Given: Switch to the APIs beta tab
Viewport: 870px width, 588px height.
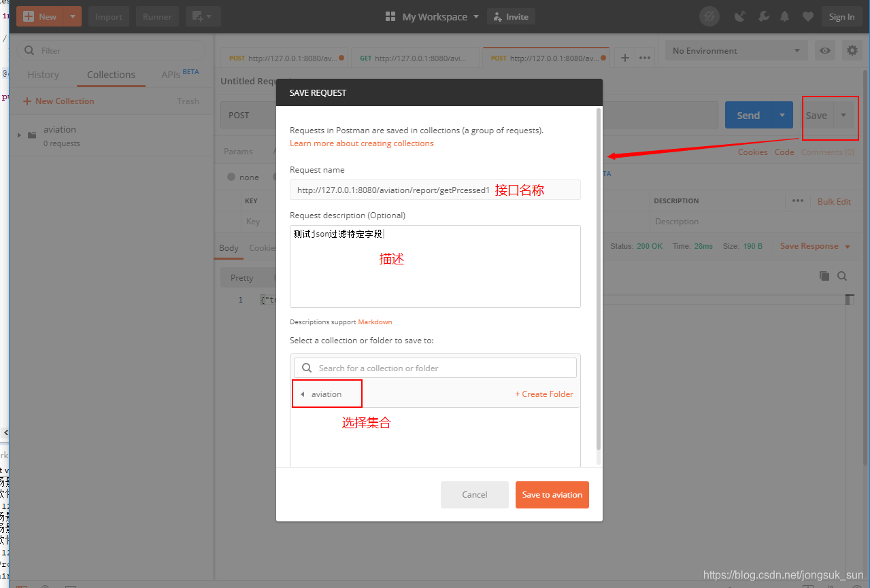Looking at the screenshot, I should pyautogui.click(x=180, y=74).
